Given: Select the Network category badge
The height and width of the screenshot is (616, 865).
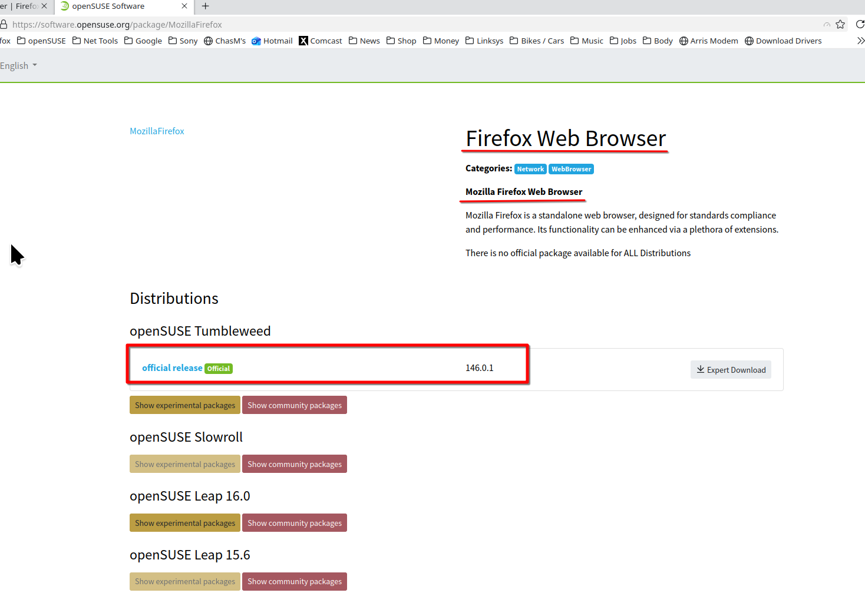Looking at the screenshot, I should 530,169.
